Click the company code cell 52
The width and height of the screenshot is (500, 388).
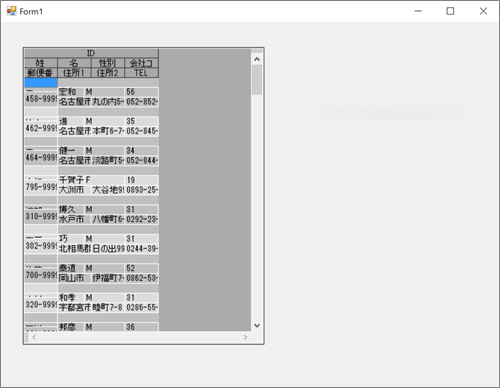pos(142,268)
